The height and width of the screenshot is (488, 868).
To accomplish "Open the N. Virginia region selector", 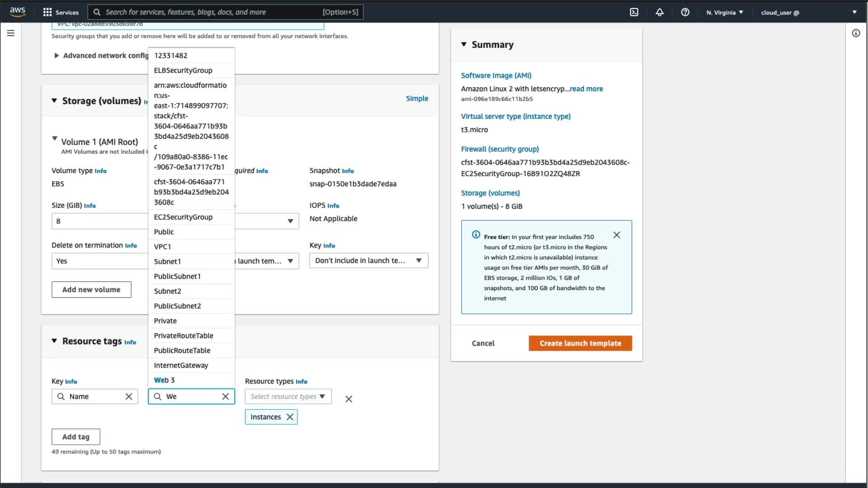I will coord(725,12).
